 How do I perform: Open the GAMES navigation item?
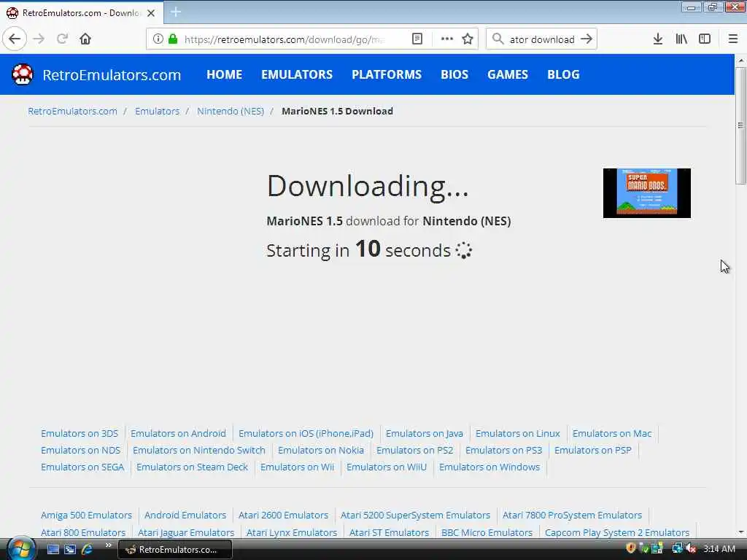508,74
